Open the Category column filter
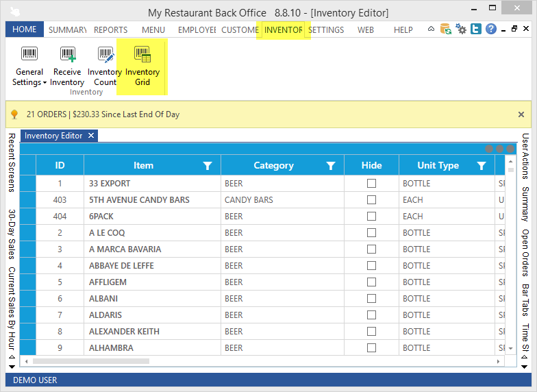 [331, 166]
